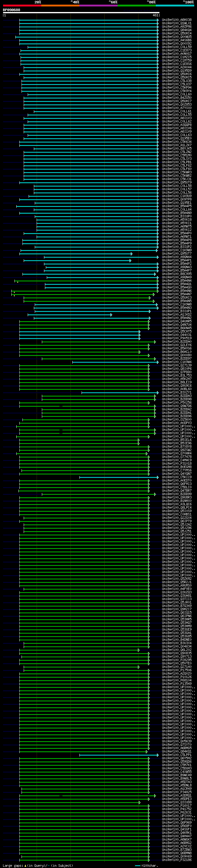Click the short cyan alignment bar for Q95UT7
The height and width of the screenshot is (868, 197).
pyautogui.click(x=76, y=254)
